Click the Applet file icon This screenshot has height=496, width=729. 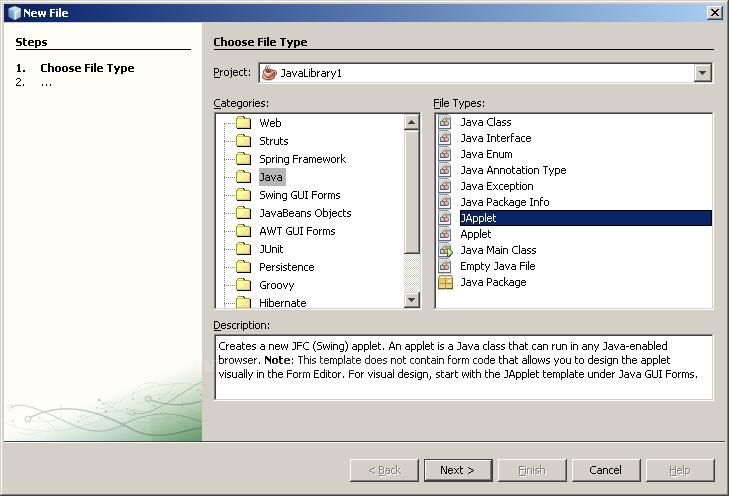(x=445, y=234)
